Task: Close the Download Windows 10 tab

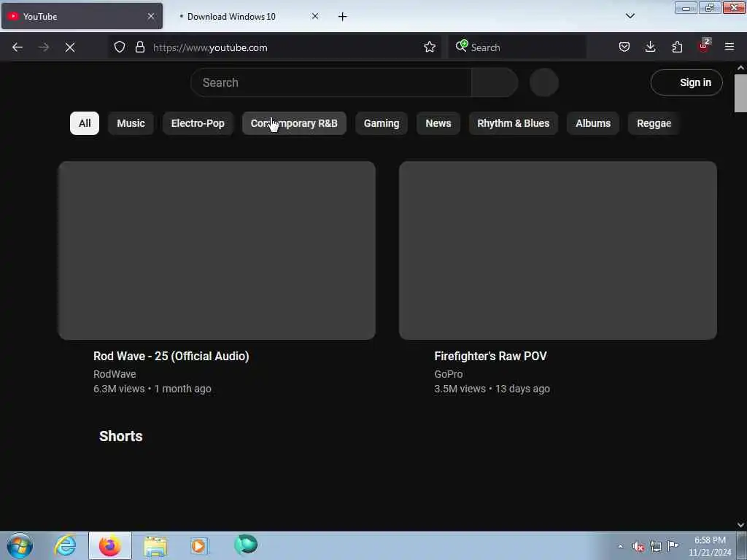Action: click(x=315, y=16)
